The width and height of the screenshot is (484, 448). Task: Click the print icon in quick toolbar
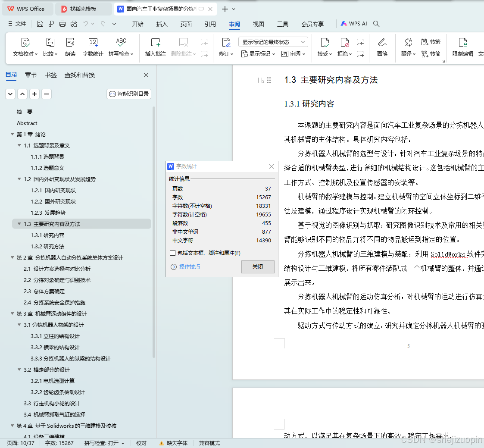point(62,24)
